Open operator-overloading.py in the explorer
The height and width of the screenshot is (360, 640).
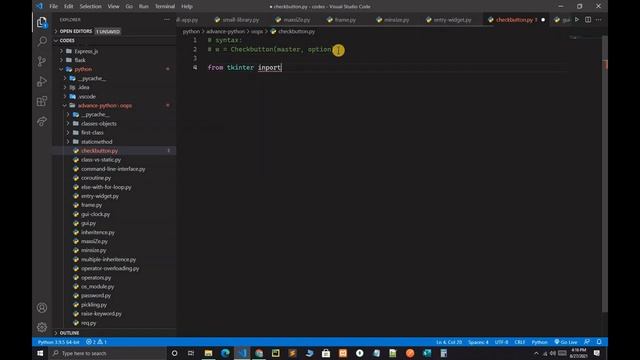coord(110,269)
